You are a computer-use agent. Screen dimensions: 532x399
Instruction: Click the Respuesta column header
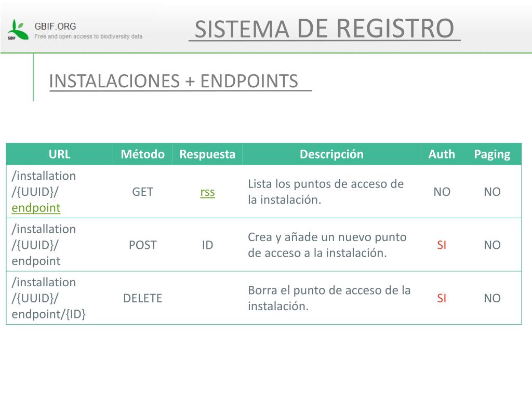pyautogui.click(x=207, y=154)
